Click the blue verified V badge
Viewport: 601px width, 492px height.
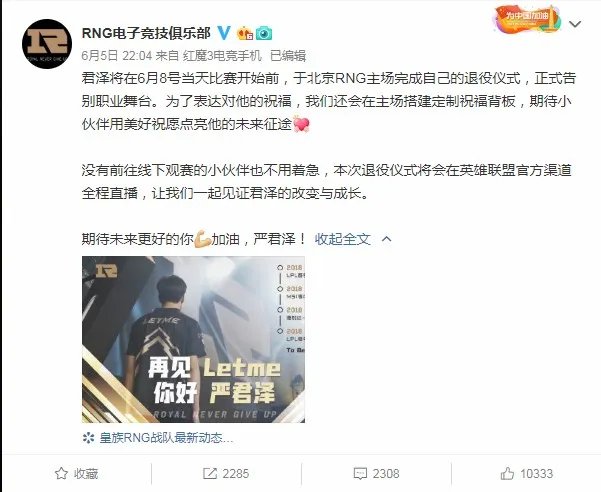(x=223, y=33)
